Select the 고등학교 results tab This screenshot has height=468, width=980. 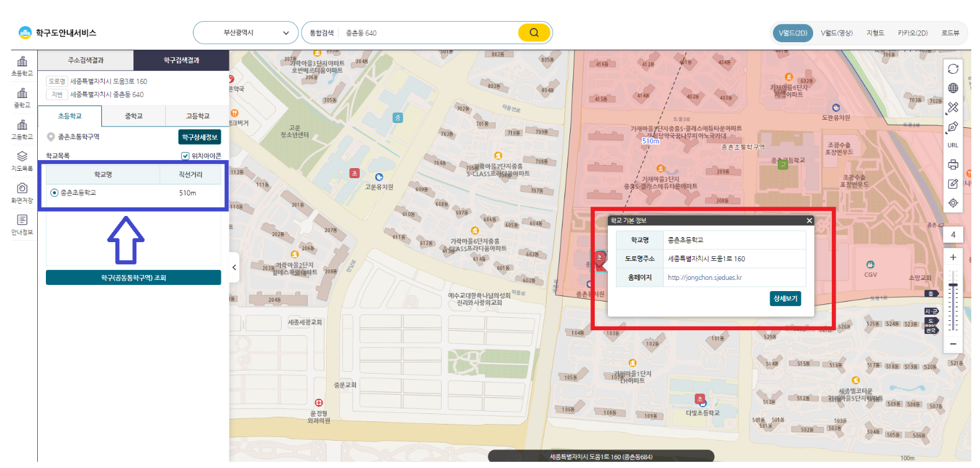pyautogui.click(x=197, y=116)
